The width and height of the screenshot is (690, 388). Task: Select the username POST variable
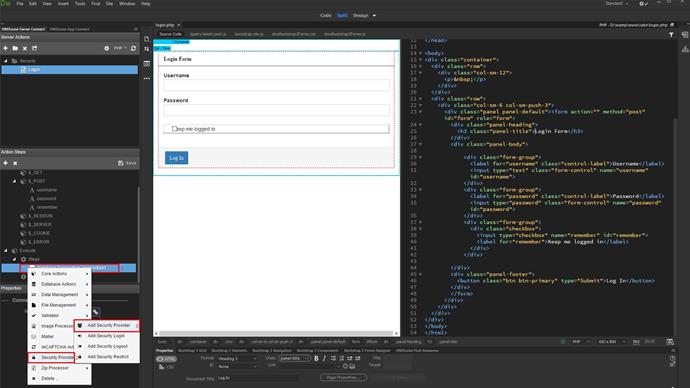point(47,190)
